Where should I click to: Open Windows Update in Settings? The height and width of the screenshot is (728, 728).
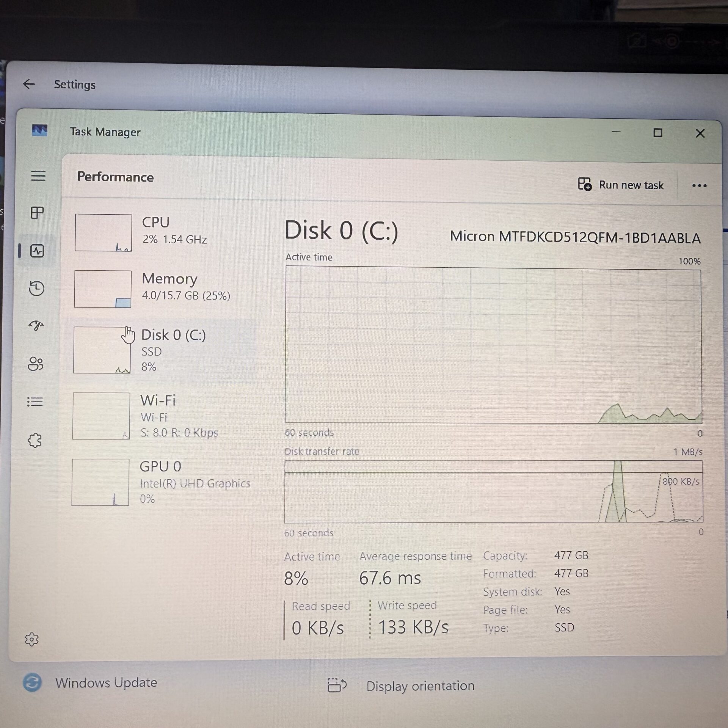click(x=105, y=682)
